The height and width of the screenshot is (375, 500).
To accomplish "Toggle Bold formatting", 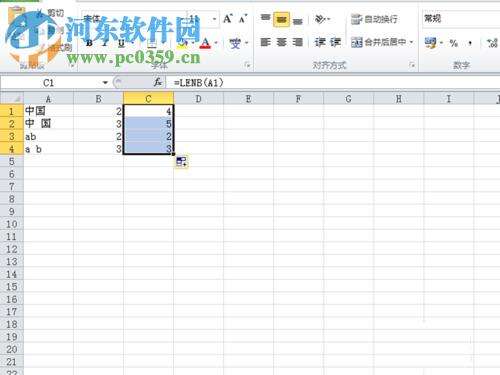I will (89, 43).
